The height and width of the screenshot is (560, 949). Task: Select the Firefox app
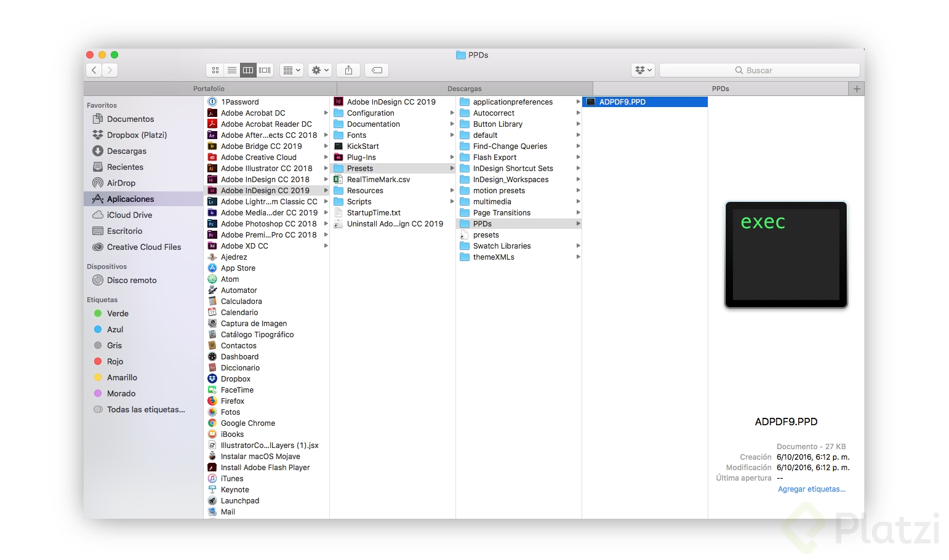pos(267,401)
